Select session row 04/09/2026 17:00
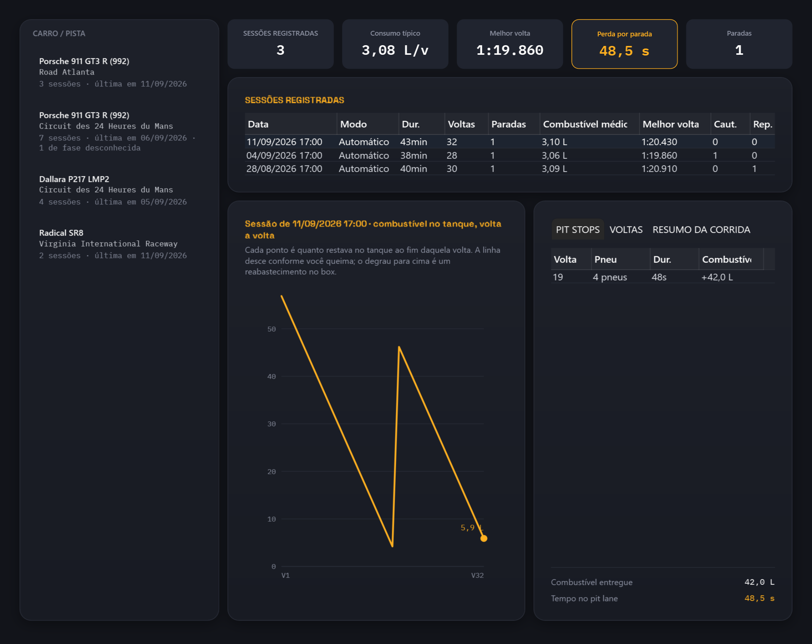Image resolution: width=812 pixels, height=644 pixels. [x=510, y=155]
